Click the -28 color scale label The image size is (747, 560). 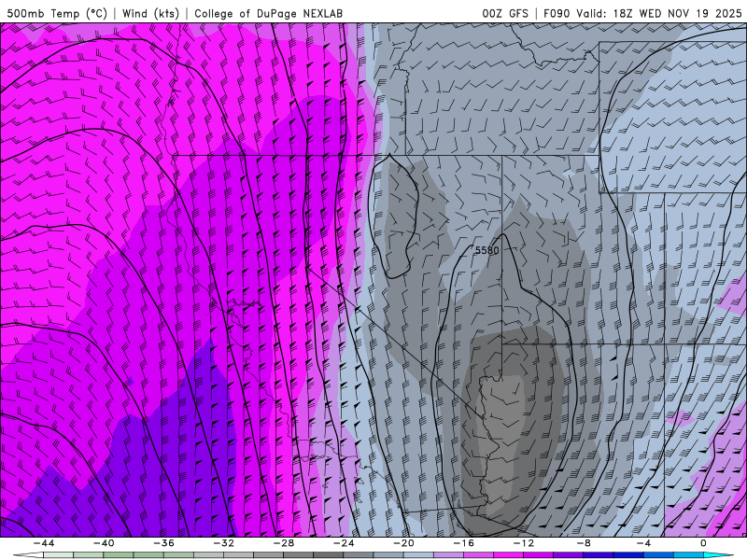pyautogui.click(x=284, y=543)
